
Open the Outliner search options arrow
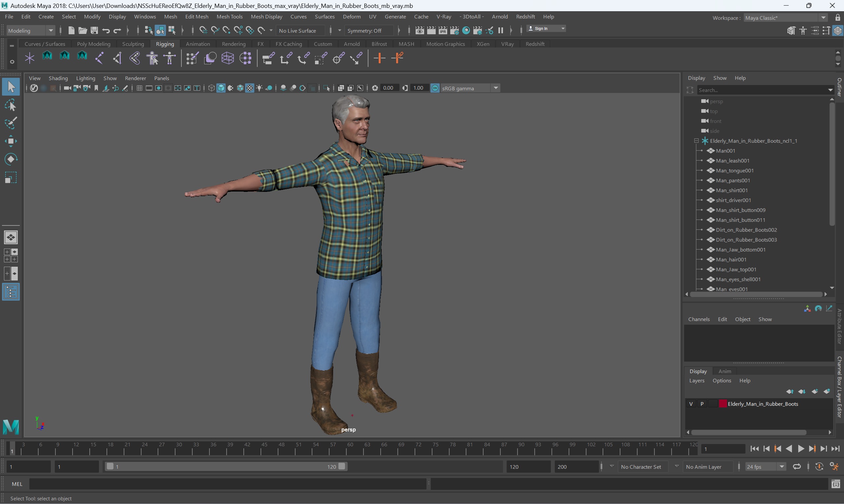click(830, 90)
